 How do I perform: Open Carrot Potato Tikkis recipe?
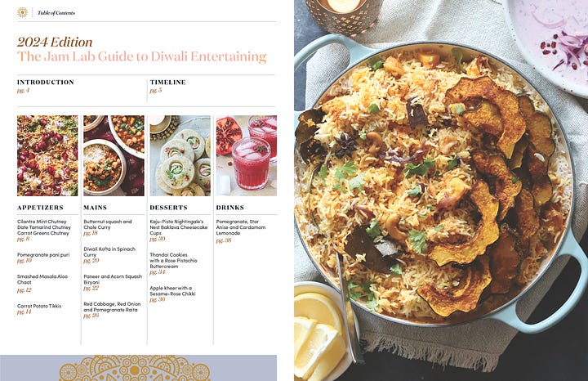[39, 309]
